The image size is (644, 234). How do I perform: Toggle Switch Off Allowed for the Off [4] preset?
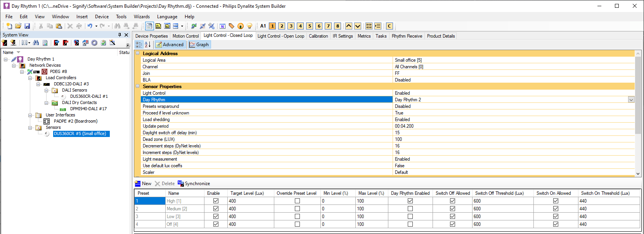(x=452, y=224)
